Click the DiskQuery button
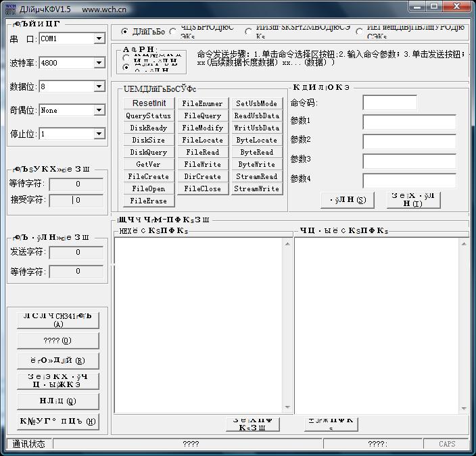This screenshot has height=456, width=476. click(149, 152)
